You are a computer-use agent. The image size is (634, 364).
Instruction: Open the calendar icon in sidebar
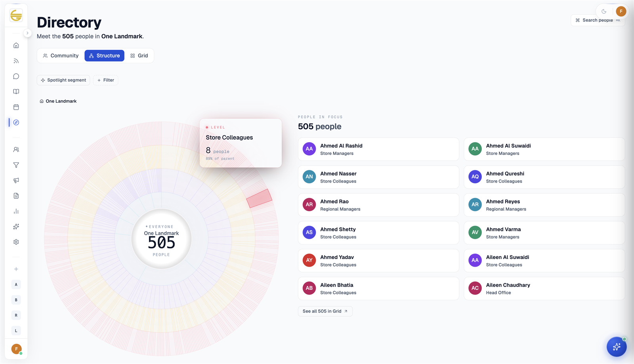(x=16, y=107)
